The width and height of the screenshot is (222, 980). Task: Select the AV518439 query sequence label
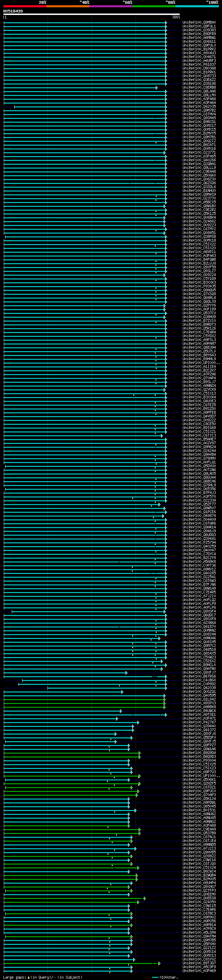[x=13, y=11]
